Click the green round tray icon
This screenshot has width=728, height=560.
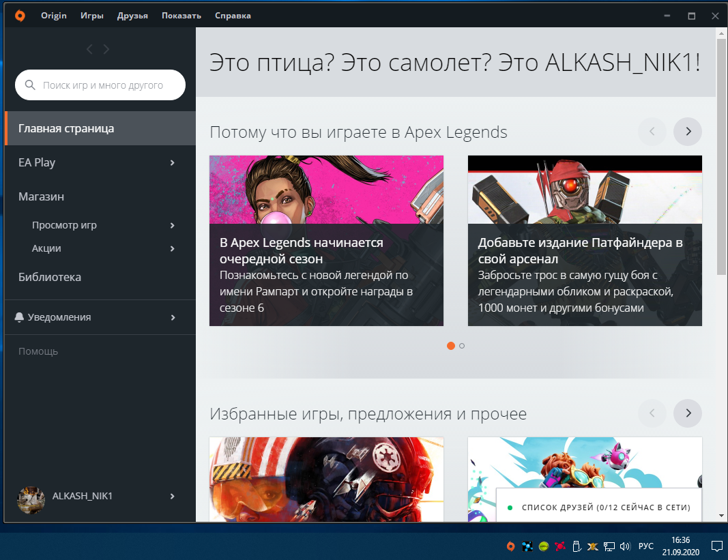coord(544,546)
